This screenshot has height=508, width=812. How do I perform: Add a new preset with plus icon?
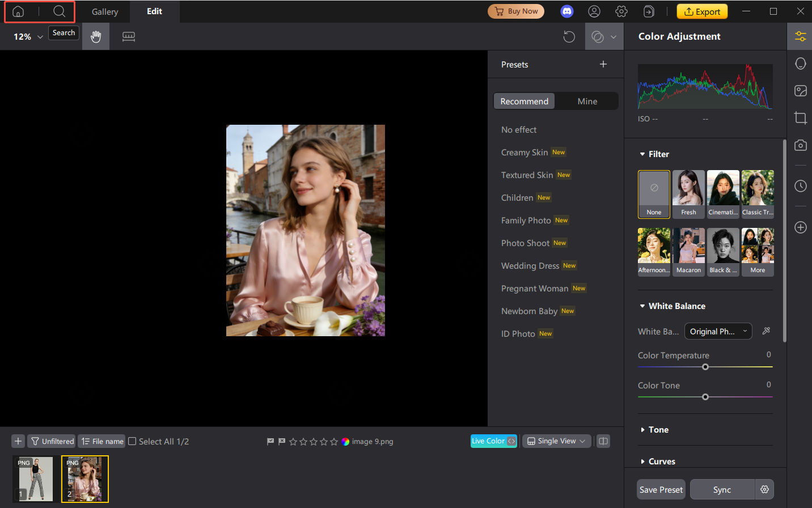click(x=603, y=65)
